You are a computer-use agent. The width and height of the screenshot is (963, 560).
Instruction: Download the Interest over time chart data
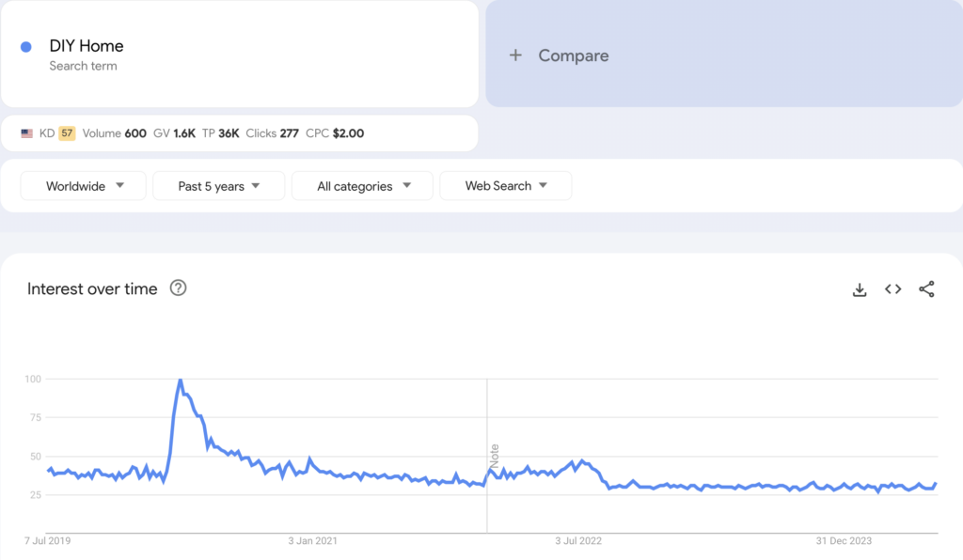(x=859, y=289)
